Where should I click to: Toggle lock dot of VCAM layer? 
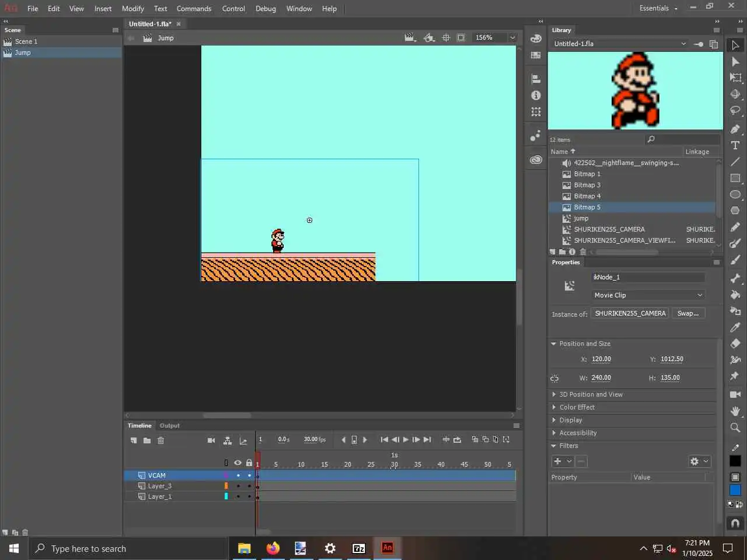249,475
